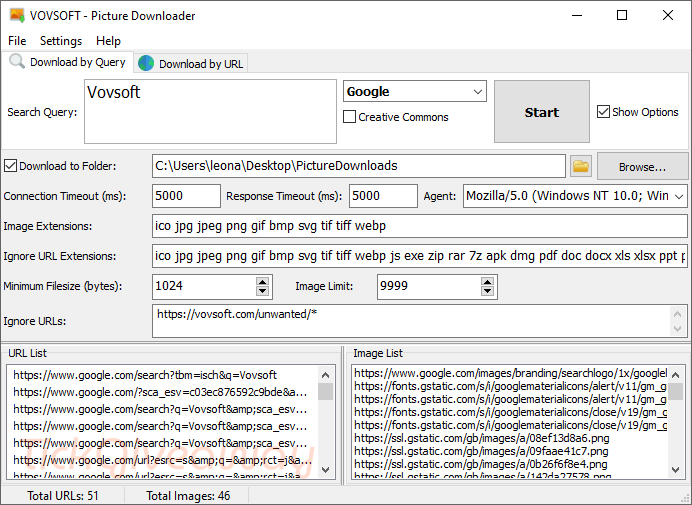Select image URL 09faae41c7.png
The height and width of the screenshot is (505, 692).
(x=481, y=451)
